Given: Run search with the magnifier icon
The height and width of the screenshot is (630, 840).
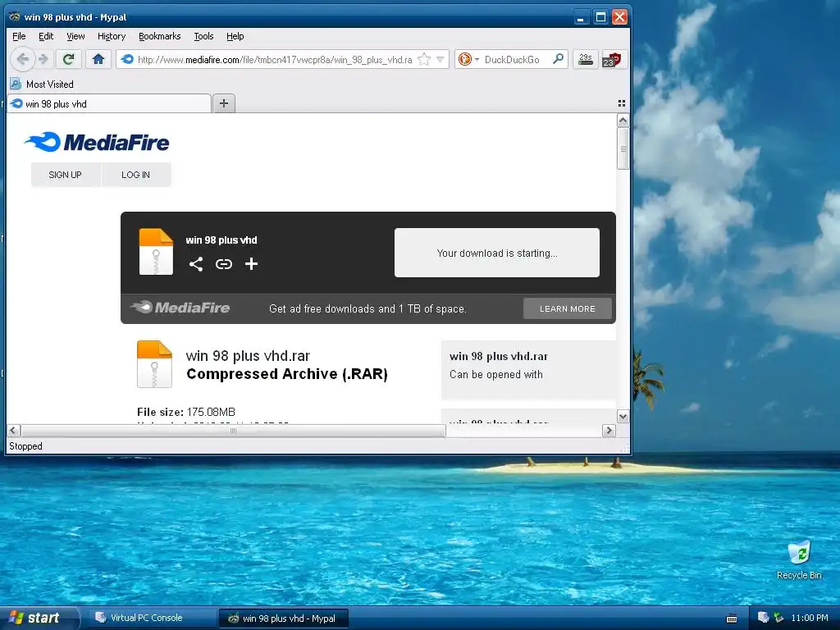Looking at the screenshot, I should (x=558, y=59).
